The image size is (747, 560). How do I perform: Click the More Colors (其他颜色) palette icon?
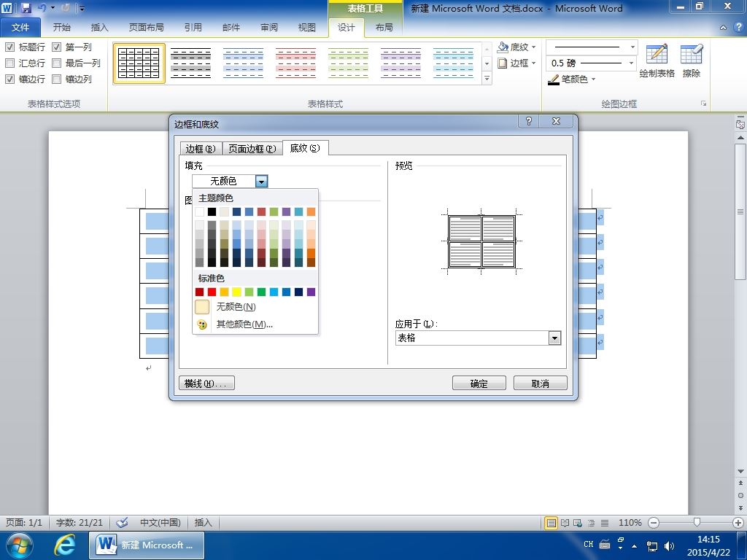point(202,324)
